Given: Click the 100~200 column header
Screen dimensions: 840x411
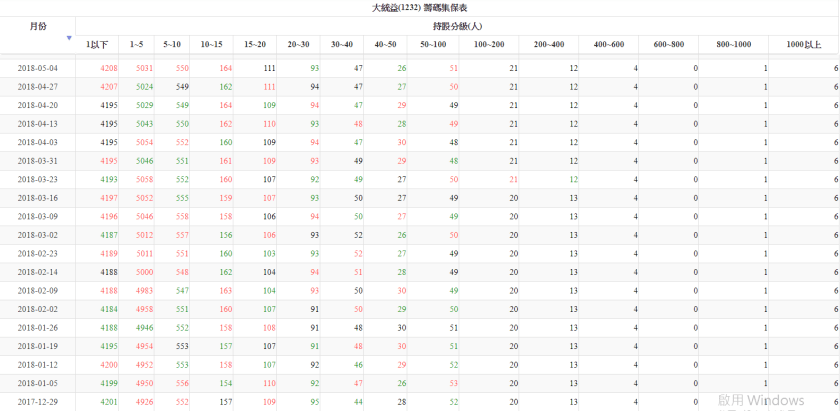Looking at the screenshot, I should click(489, 44).
